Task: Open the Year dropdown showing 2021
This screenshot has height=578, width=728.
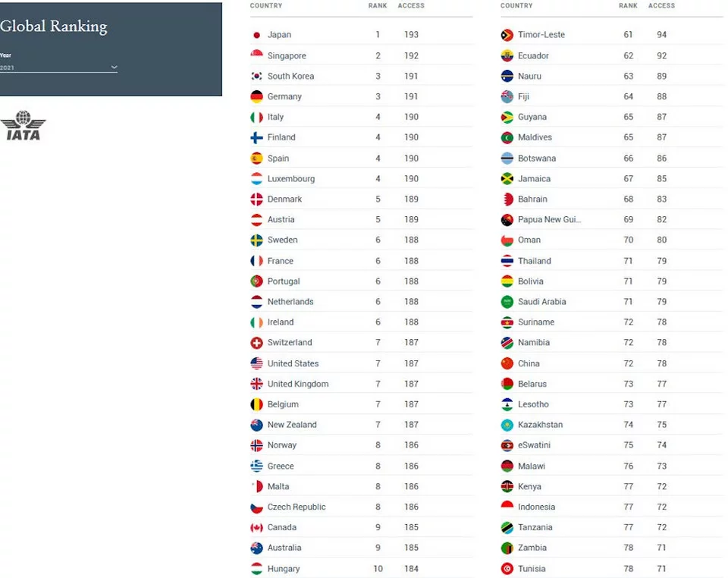Action: point(58,68)
